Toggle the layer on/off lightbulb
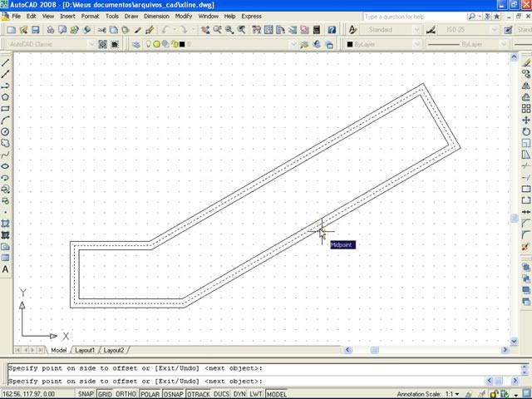The width and height of the screenshot is (532, 399). coord(148,44)
